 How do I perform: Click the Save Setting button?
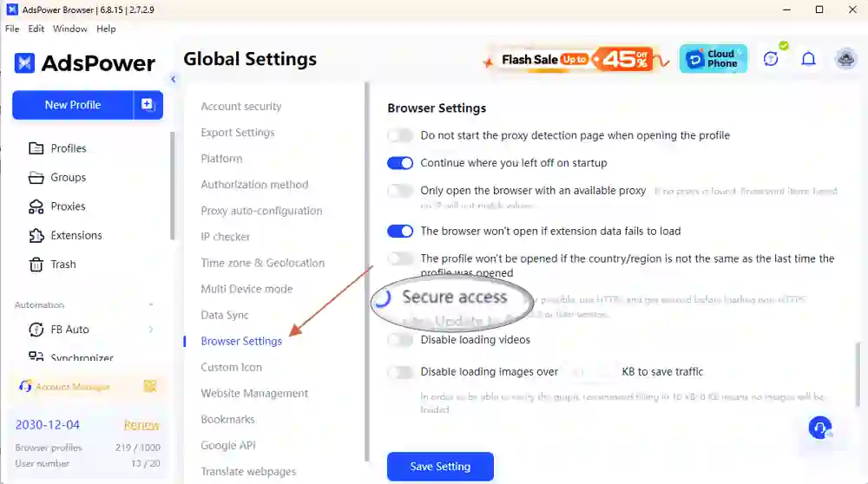click(x=440, y=467)
